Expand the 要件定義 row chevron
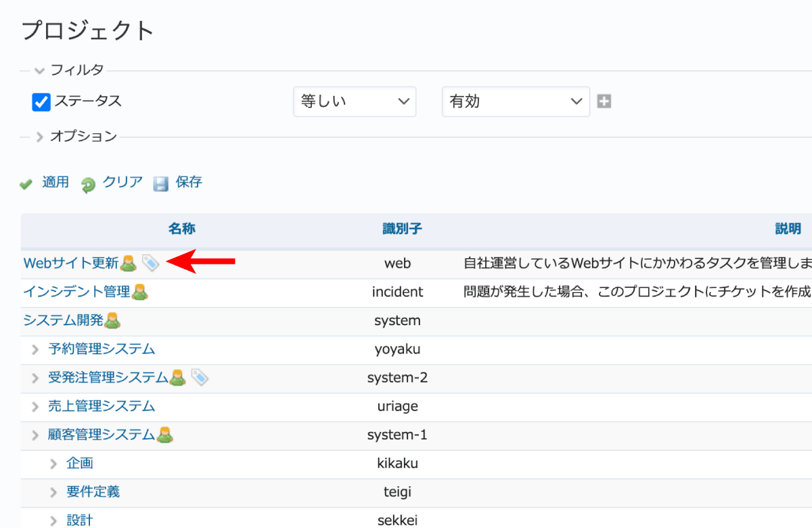 [x=54, y=491]
